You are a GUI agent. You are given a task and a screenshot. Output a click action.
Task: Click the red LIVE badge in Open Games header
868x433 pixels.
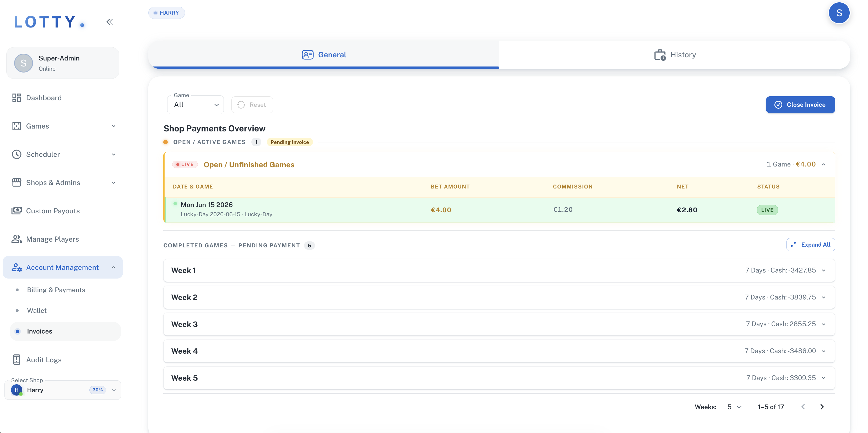(185, 164)
